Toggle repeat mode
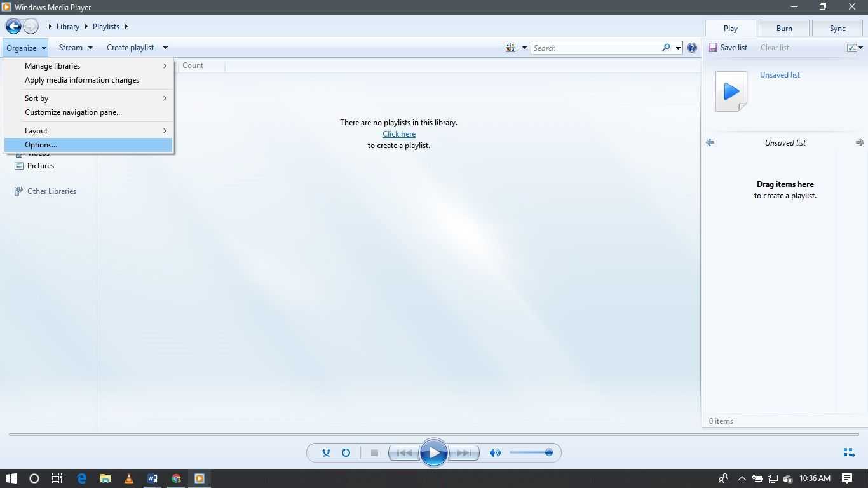868x488 pixels. coord(346,453)
